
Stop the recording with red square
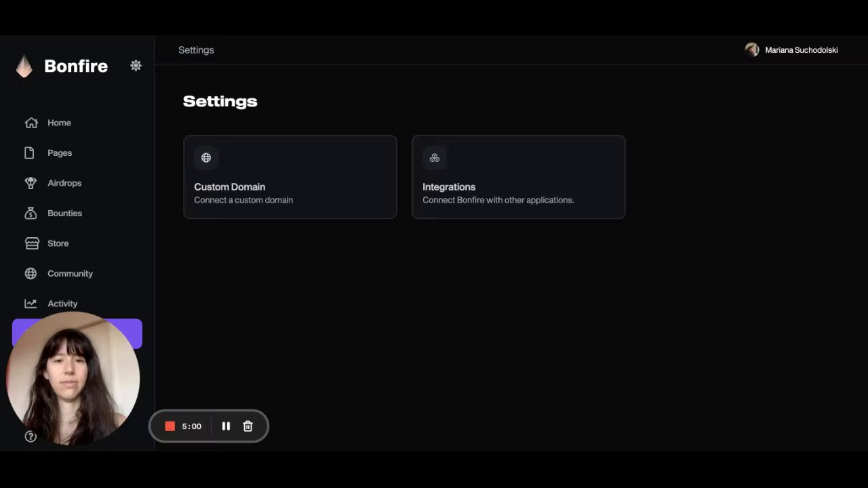170,426
